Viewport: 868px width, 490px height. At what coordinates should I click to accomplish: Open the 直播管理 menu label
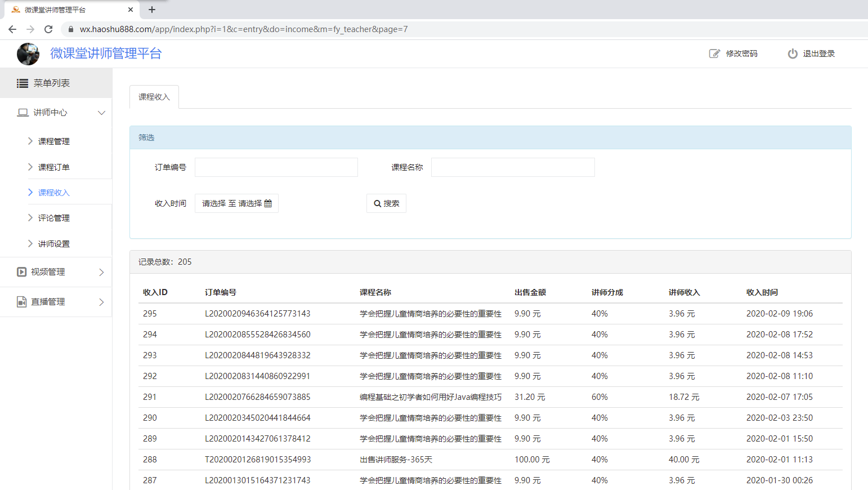click(x=48, y=302)
